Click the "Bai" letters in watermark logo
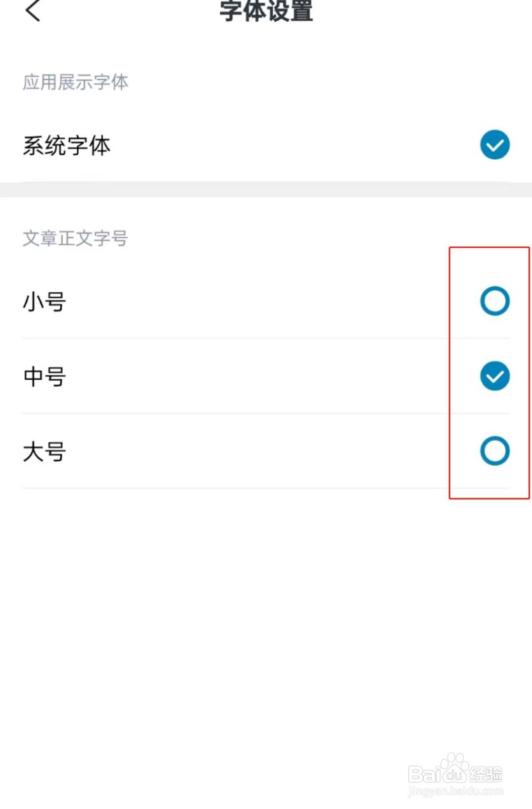This screenshot has width=532, height=809. tap(423, 774)
